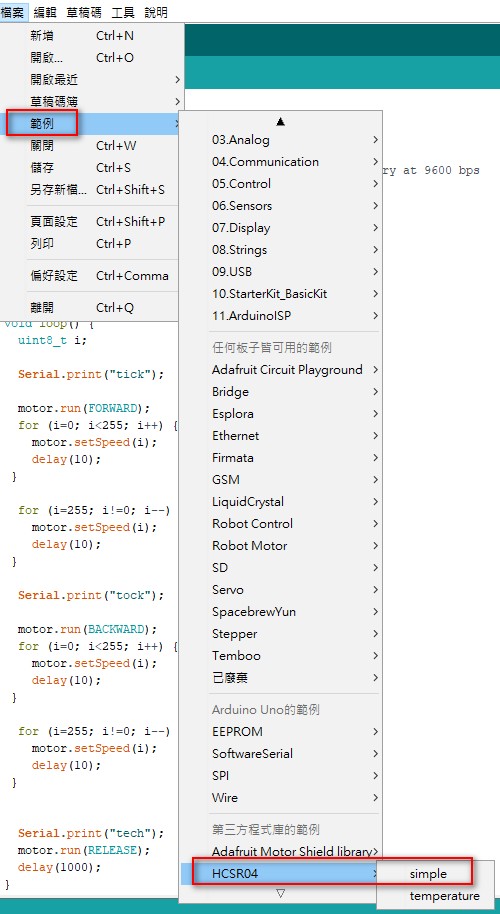Open the 編輯 (Edit) menu
The width and height of the screenshot is (500, 914).
click(x=45, y=12)
